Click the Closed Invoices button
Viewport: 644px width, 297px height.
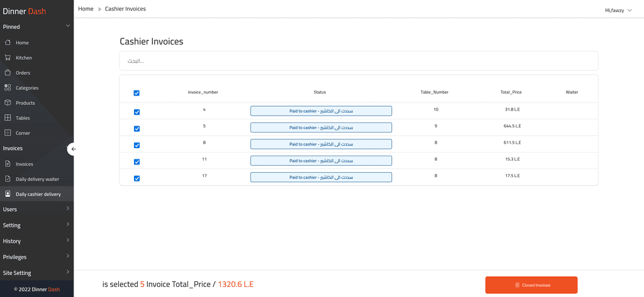(531, 285)
